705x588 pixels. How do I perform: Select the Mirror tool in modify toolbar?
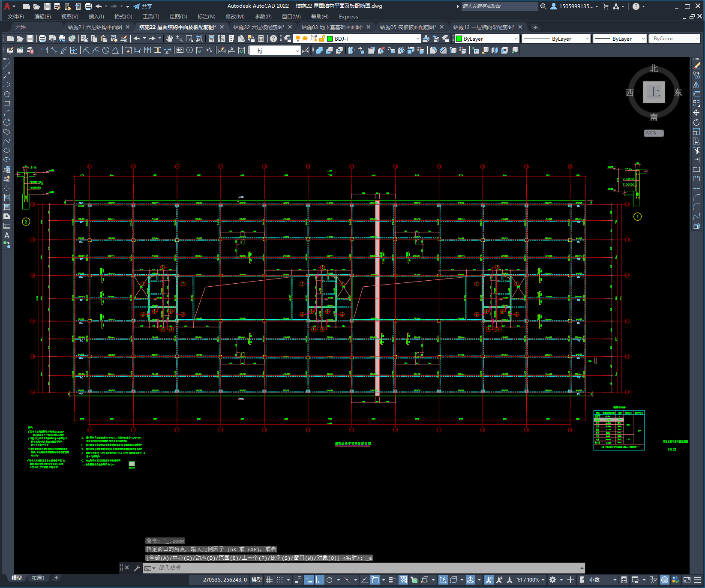696,84
